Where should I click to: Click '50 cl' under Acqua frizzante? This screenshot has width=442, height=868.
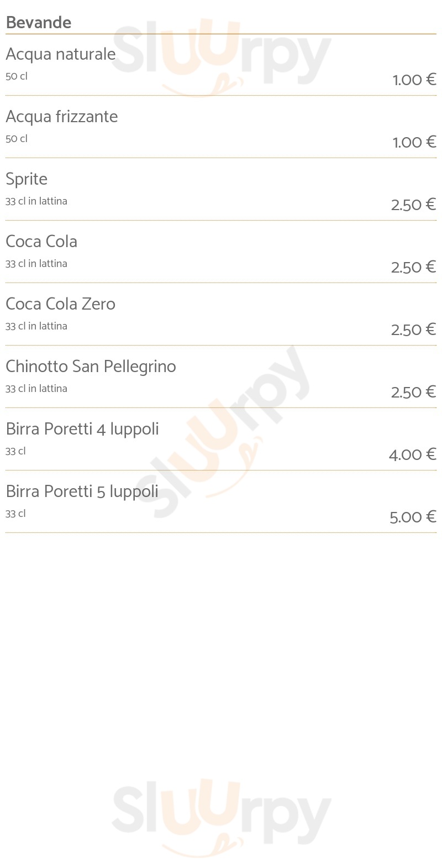17,139
